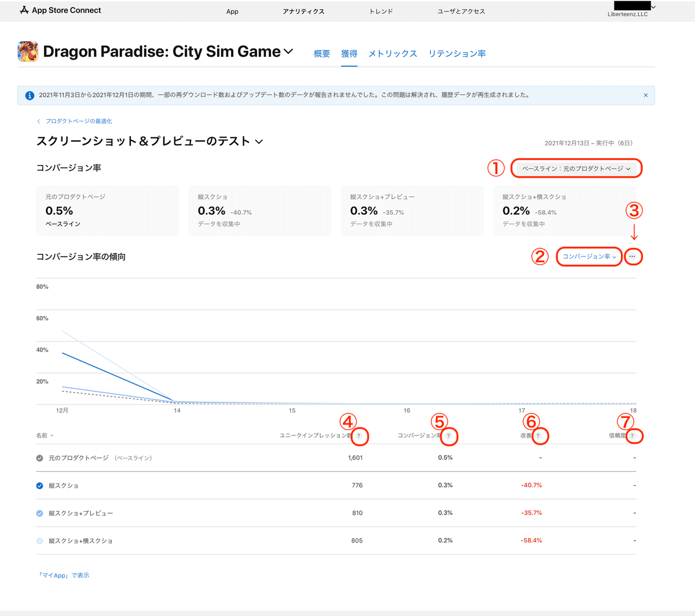
Task: Click the 810 impressions value
Action: tap(357, 513)
